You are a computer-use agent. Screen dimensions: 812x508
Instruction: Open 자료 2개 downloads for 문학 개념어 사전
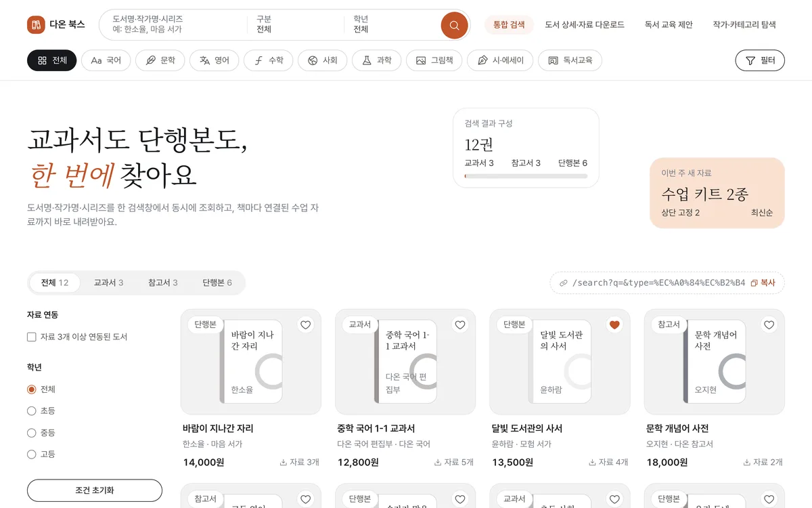pos(762,462)
